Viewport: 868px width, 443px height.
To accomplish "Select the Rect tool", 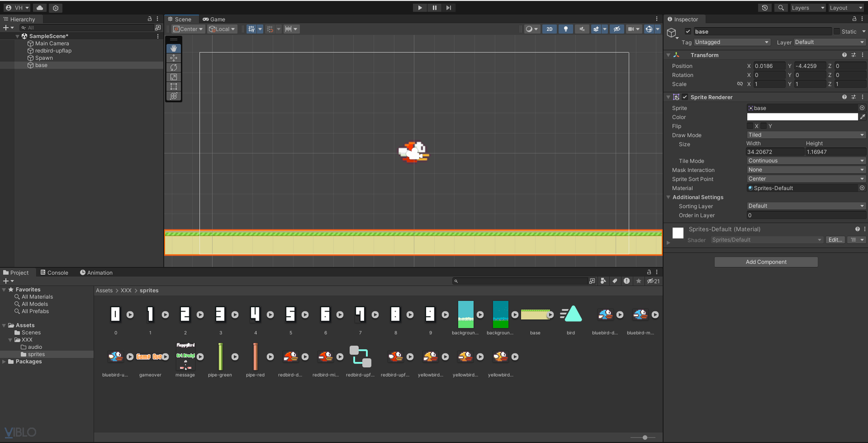I will click(x=174, y=86).
